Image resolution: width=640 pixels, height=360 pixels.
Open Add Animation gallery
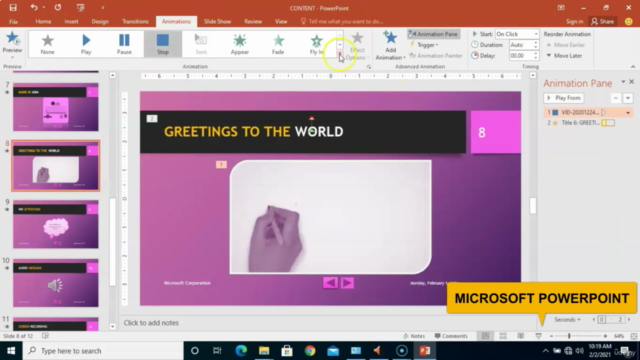[390, 45]
